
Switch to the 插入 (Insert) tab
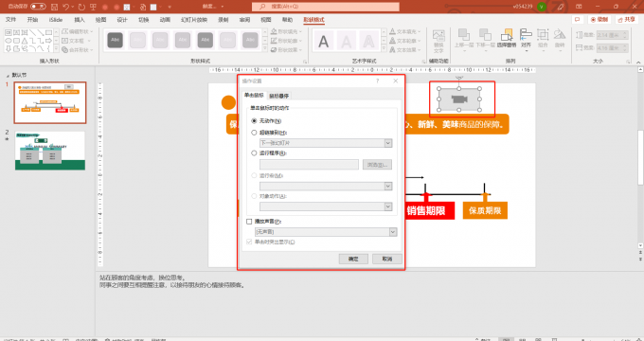(x=80, y=20)
